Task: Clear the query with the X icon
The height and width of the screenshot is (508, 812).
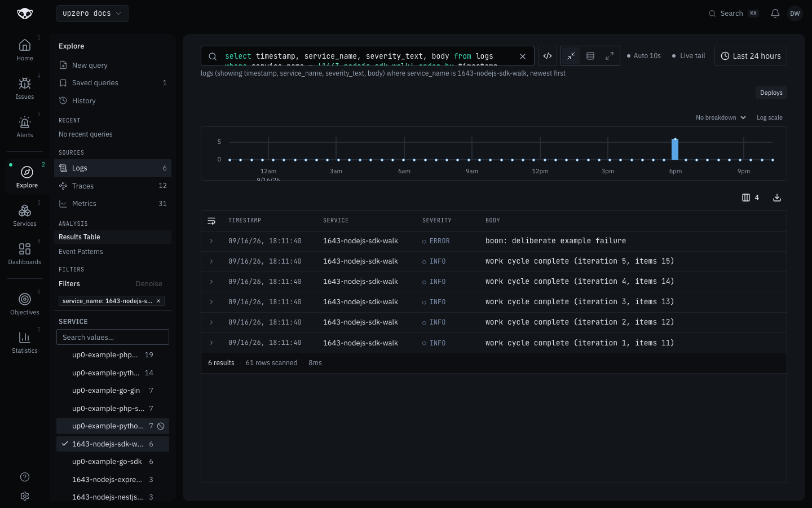Action: click(x=523, y=56)
